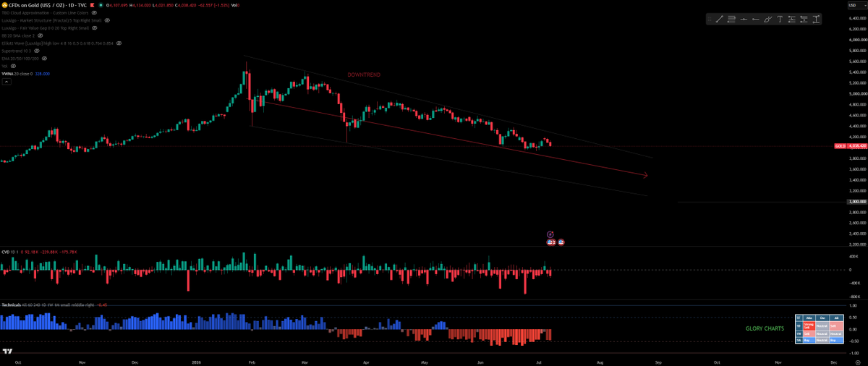Click the 3,000.000 price axis label
The image size is (868, 366).
click(858, 201)
